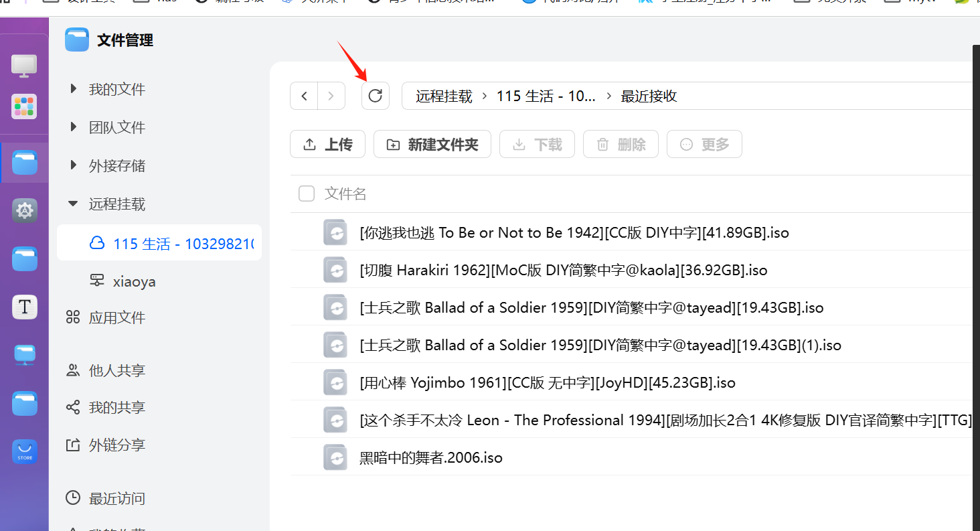Click the 文件管理 folder logo in header
Screen dimensions: 980x531
tap(77, 40)
